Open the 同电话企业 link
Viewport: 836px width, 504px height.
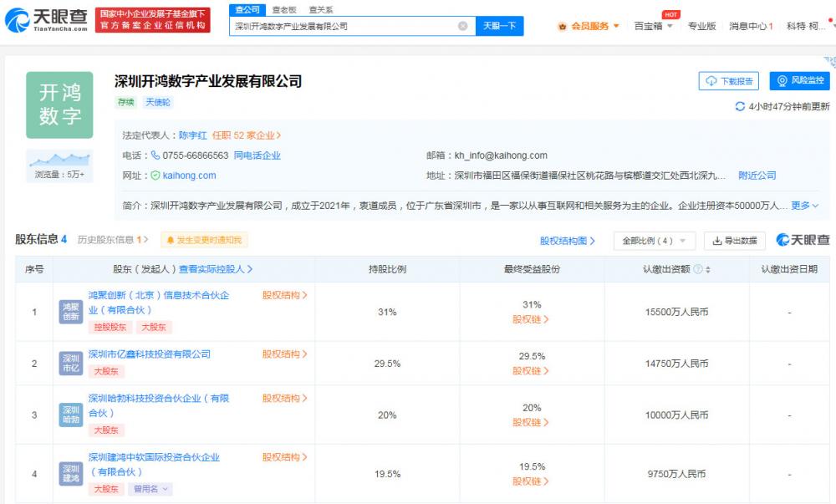[x=257, y=155]
